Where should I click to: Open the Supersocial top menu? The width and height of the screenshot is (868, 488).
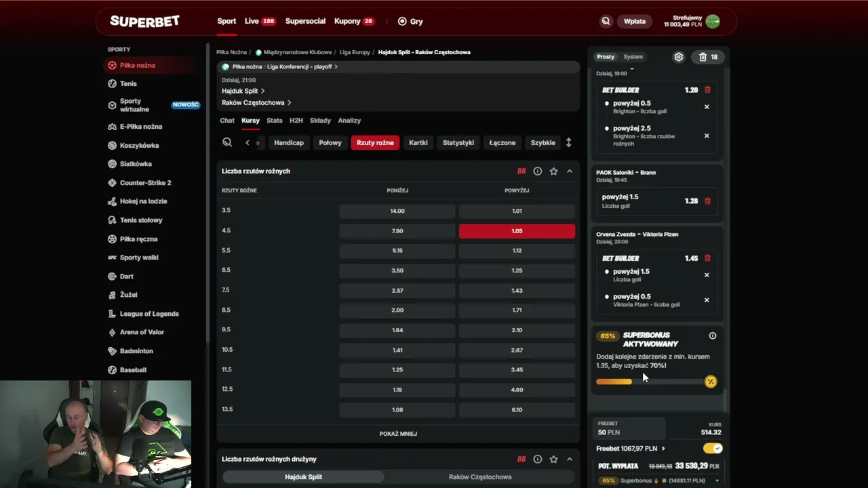point(305,21)
